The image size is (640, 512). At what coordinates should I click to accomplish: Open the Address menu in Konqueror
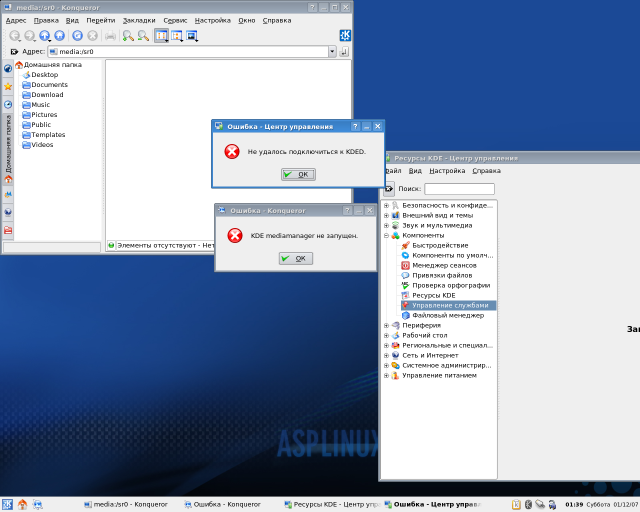16,20
